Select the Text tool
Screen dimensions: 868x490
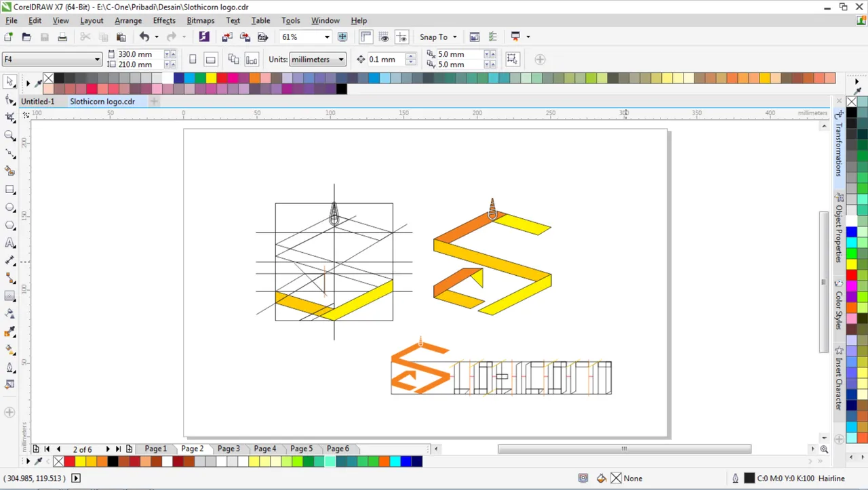point(10,243)
